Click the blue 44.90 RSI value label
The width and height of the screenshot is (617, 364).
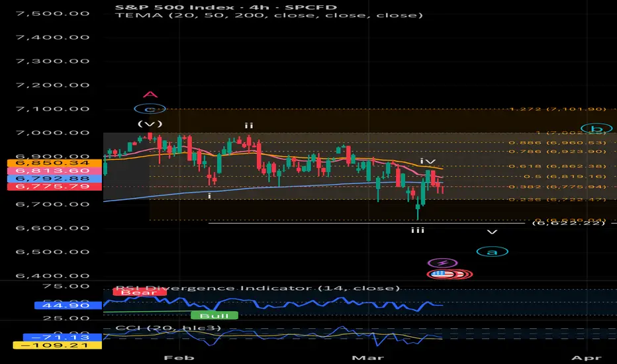click(68, 305)
